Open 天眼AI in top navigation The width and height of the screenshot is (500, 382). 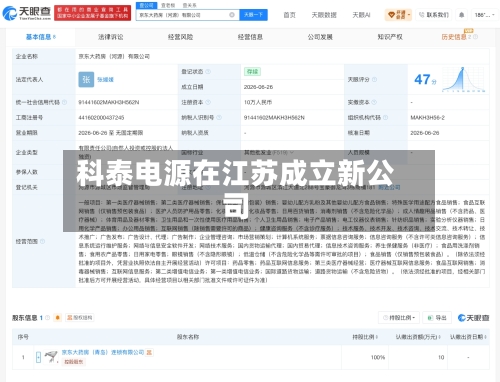[361, 15]
